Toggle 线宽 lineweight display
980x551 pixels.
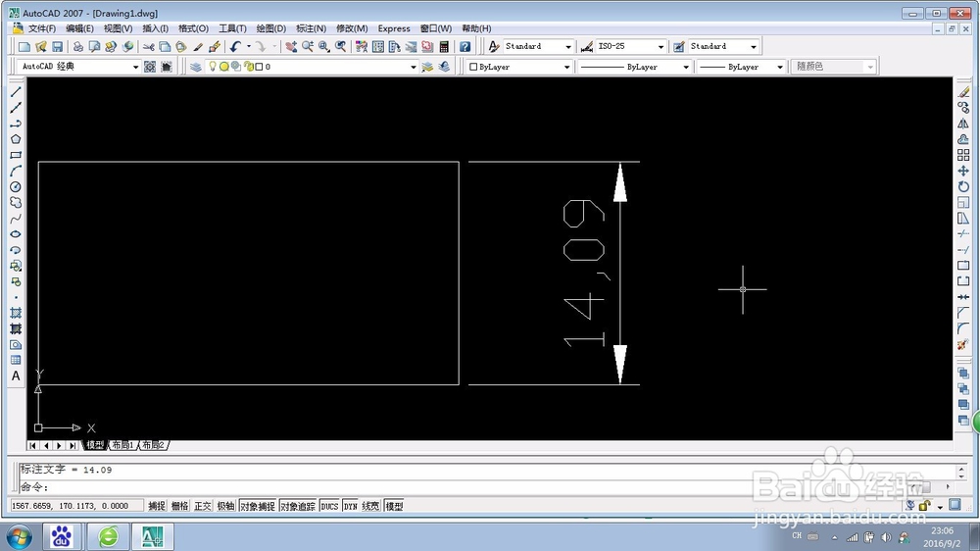click(370, 506)
